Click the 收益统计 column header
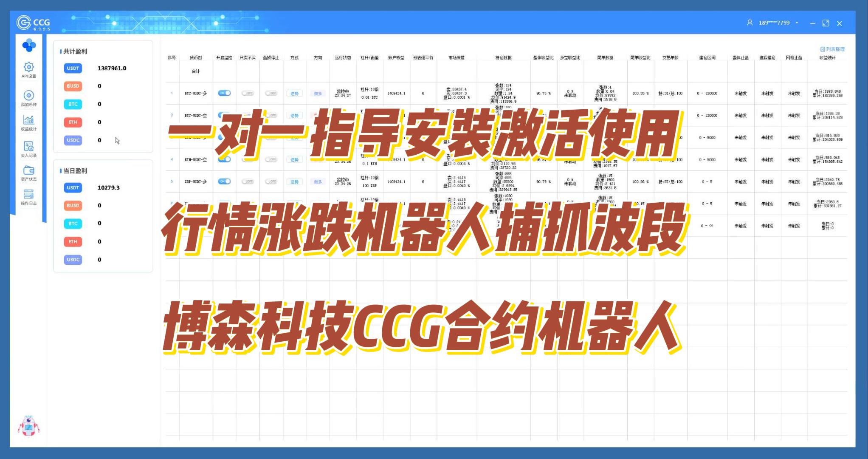Viewport: 868px width, 459px height. 827,58
